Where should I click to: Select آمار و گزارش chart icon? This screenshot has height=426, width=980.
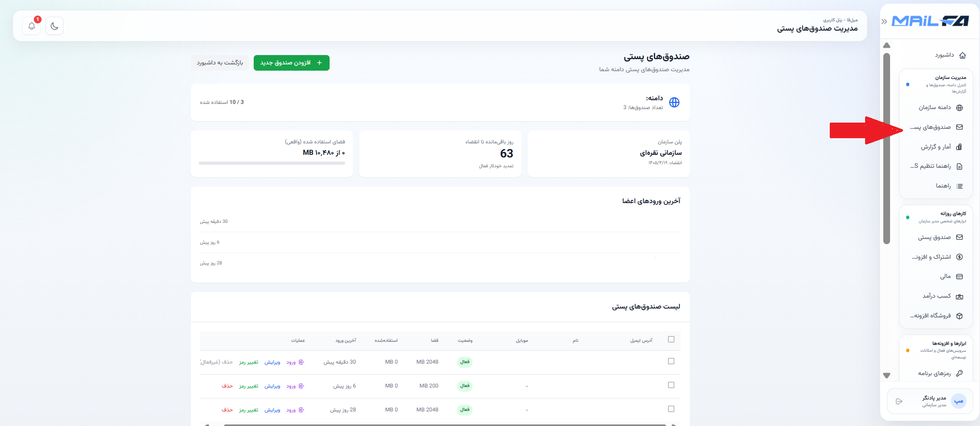click(x=959, y=147)
